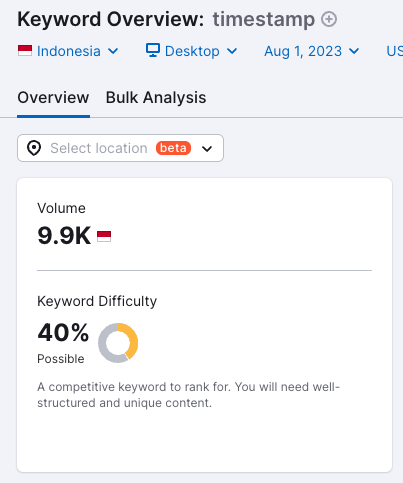Image resolution: width=403 pixels, height=483 pixels.
Task: Click the orange beta badge
Action: click(x=173, y=148)
